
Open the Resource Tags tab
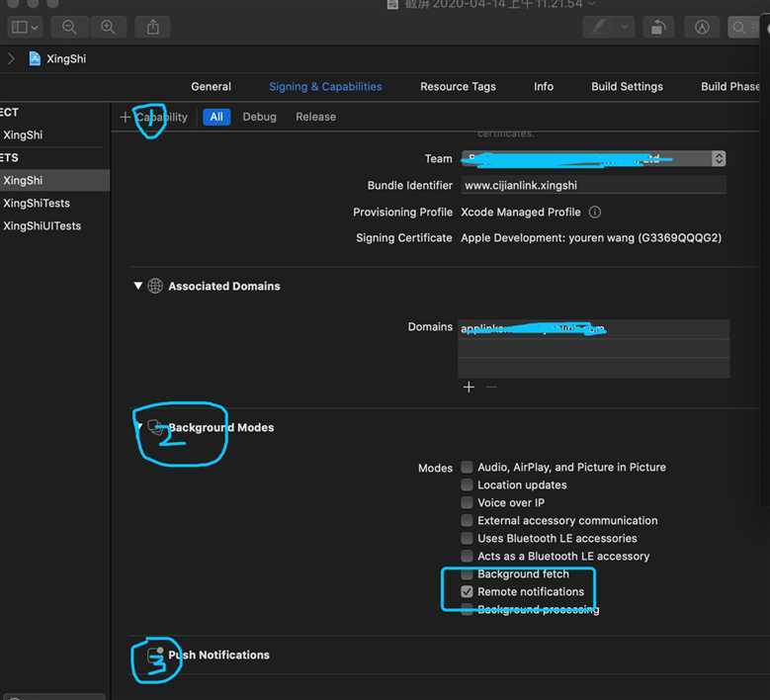tap(458, 86)
